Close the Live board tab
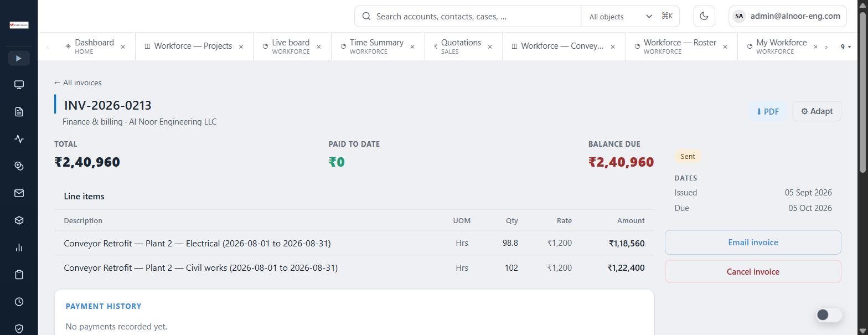The height and width of the screenshot is (335, 868). pyautogui.click(x=318, y=47)
